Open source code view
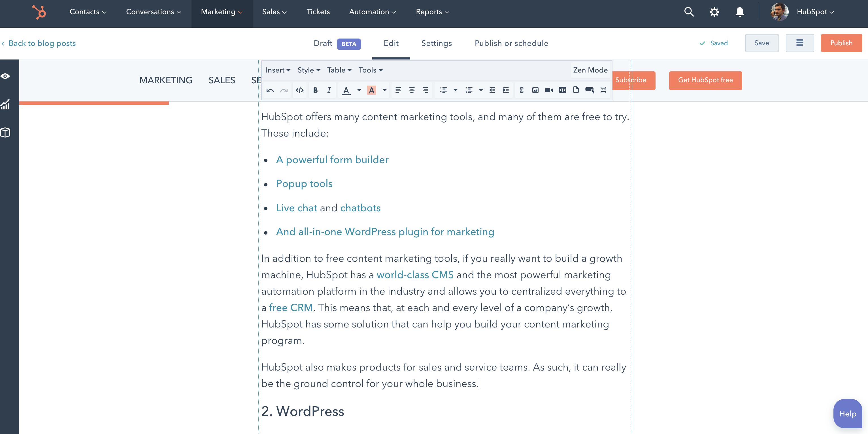Image resolution: width=868 pixels, height=434 pixels. click(x=299, y=90)
